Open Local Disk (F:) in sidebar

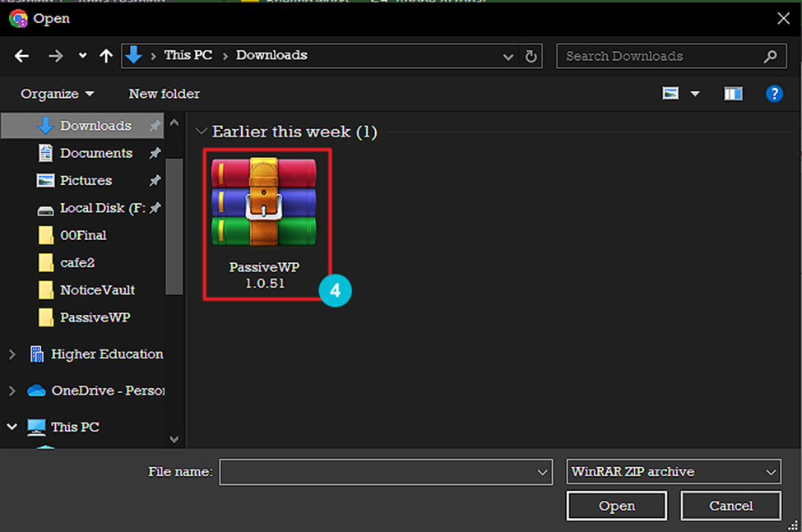pyautogui.click(x=102, y=209)
